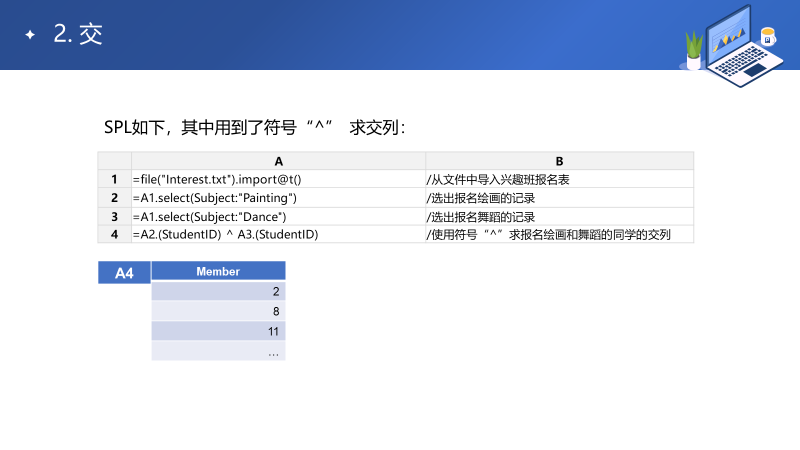Click the coffee mug illustration
The height and width of the screenshot is (450, 800).
768,36
